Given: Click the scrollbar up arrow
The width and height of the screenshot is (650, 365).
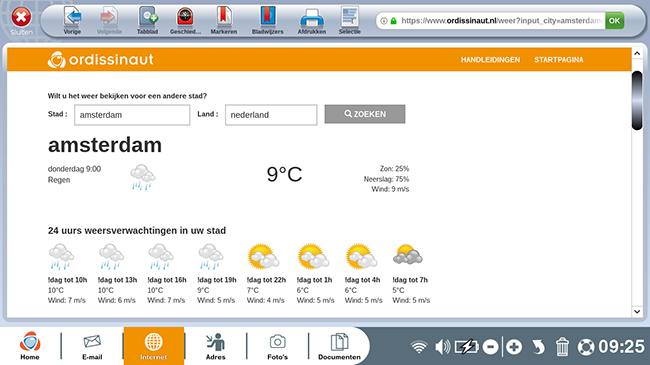Looking at the screenshot, I should 637,54.
